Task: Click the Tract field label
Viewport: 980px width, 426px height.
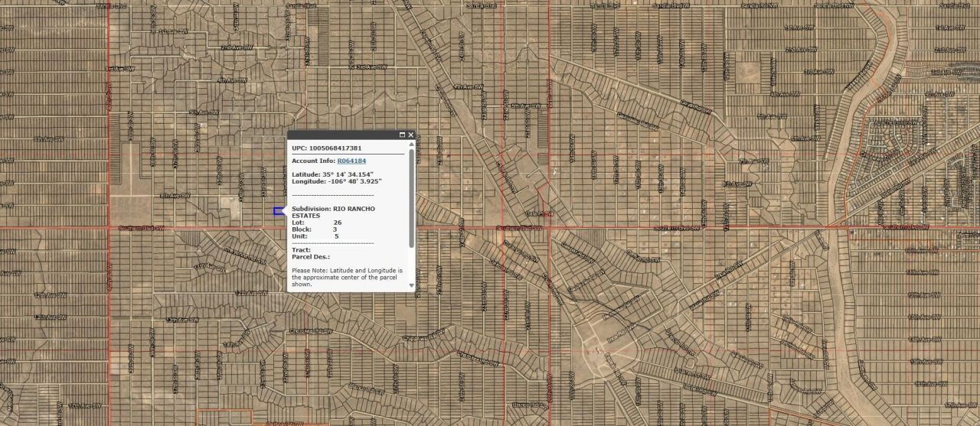Action: [x=300, y=249]
